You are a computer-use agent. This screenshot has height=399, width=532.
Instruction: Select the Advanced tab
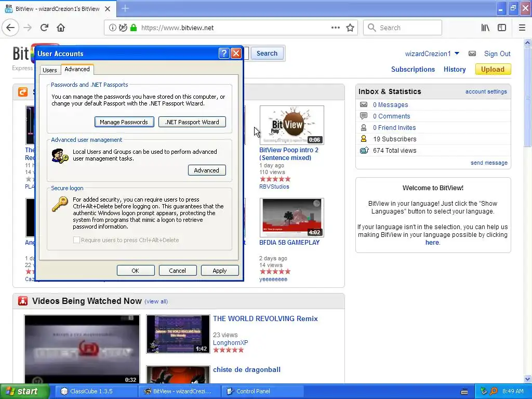[x=77, y=69]
